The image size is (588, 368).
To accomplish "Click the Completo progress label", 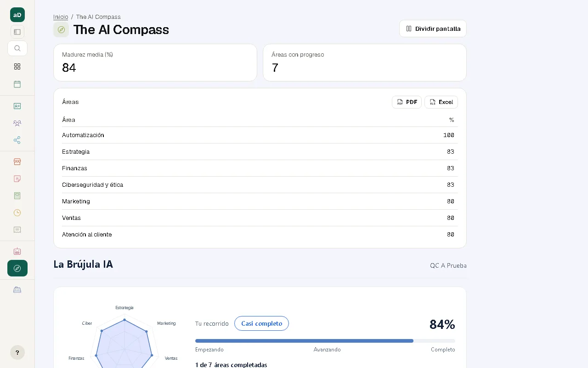I will (443, 350).
